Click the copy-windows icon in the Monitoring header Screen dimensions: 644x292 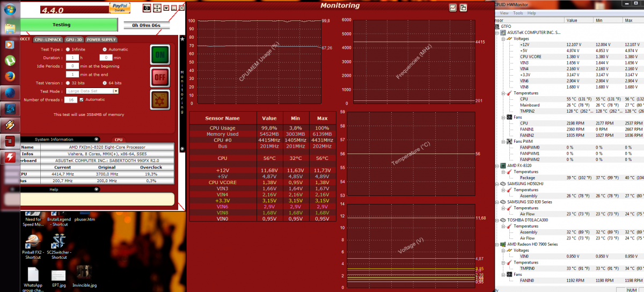[x=463, y=8]
